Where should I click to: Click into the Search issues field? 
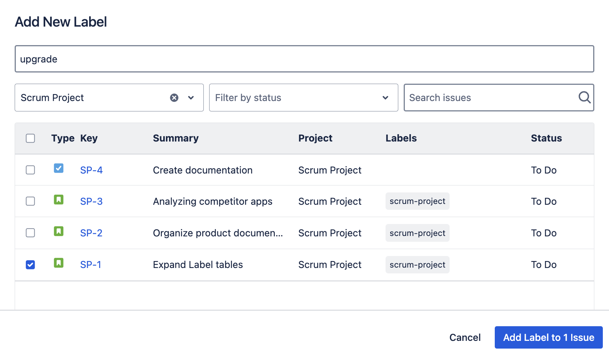point(490,98)
